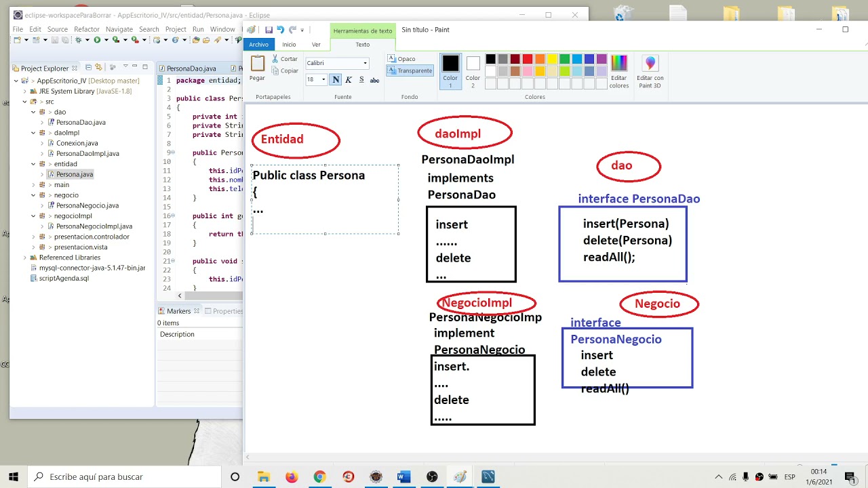Open the Eclipse Refactor menu
Viewport: 868px width, 488px height.
click(87, 29)
